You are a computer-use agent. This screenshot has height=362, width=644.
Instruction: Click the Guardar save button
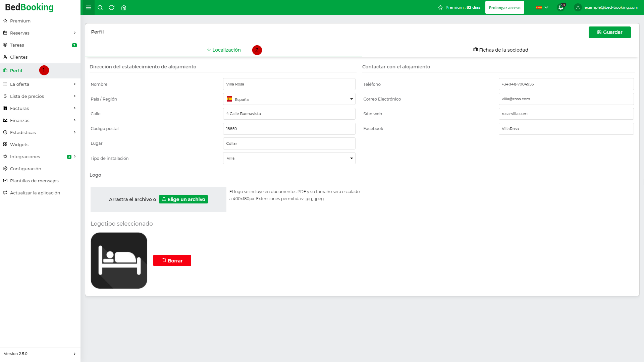click(609, 32)
